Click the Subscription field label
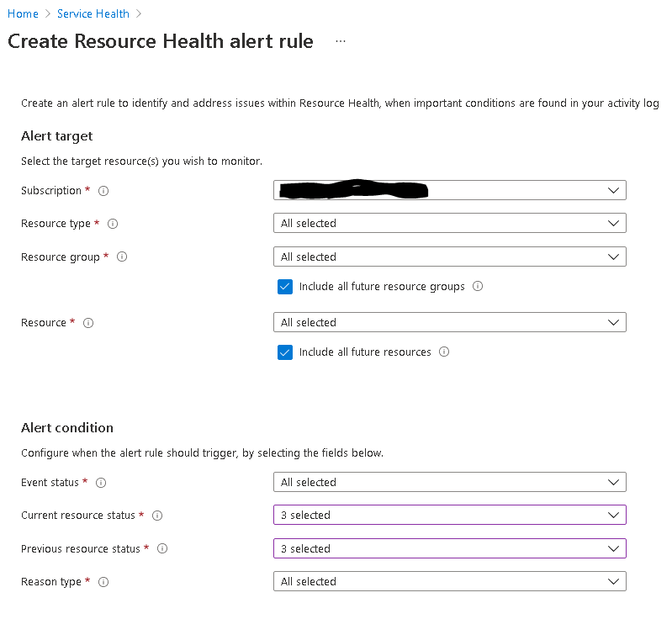The image size is (672, 619). click(x=51, y=191)
